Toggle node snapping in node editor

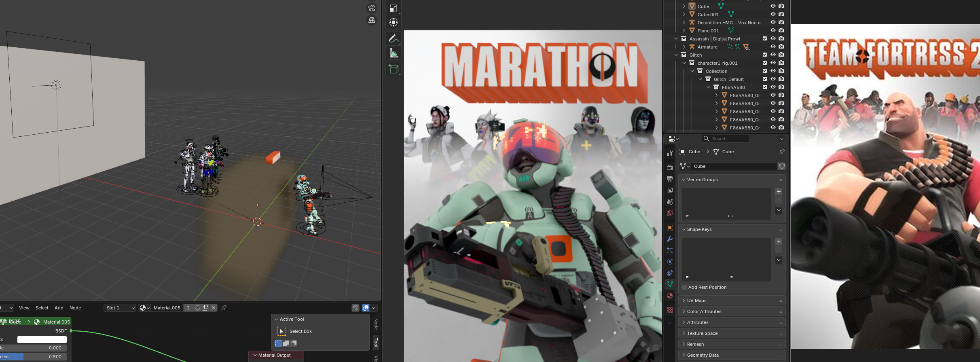pyautogui.click(x=356, y=308)
